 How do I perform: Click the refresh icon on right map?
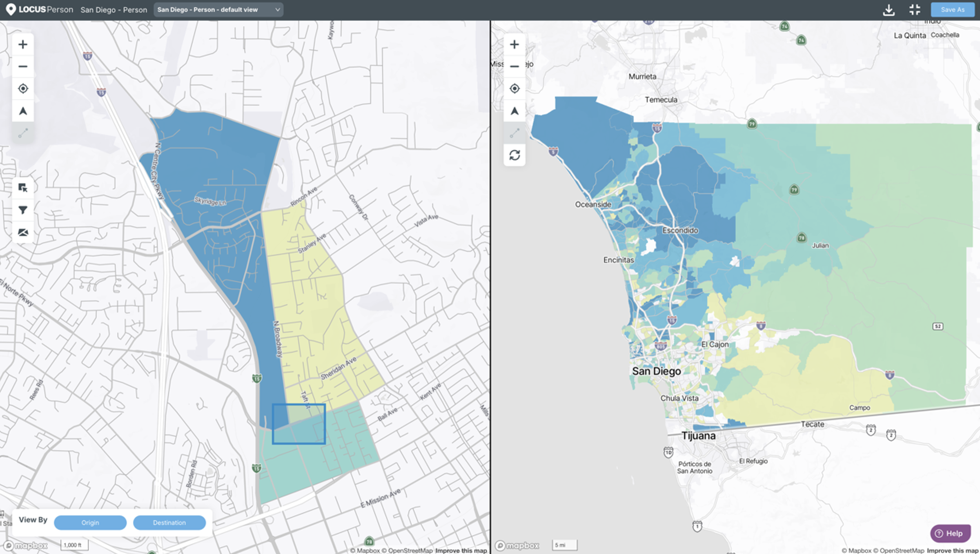point(514,155)
